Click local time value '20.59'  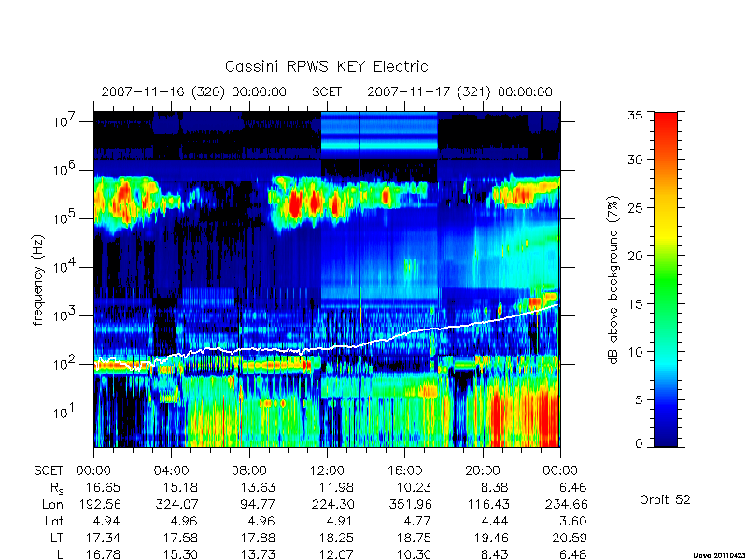click(x=570, y=538)
